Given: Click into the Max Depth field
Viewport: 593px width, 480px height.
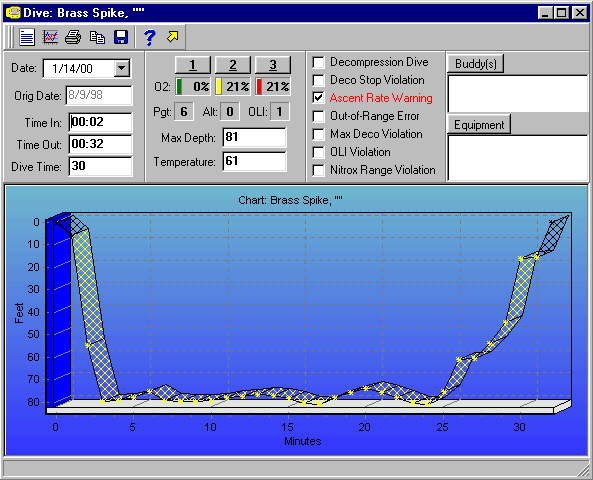Looking at the screenshot, I should click(x=255, y=137).
